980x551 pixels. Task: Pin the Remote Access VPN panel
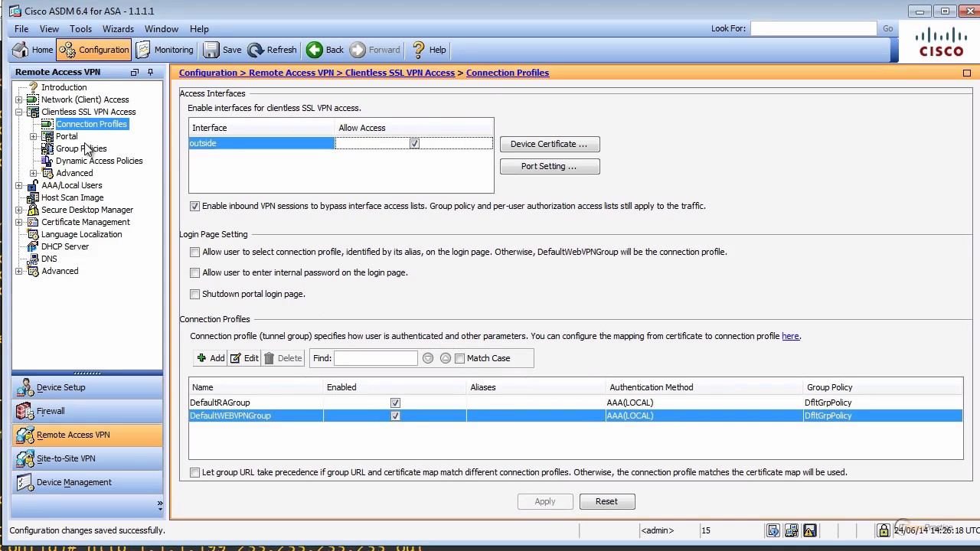(x=150, y=72)
